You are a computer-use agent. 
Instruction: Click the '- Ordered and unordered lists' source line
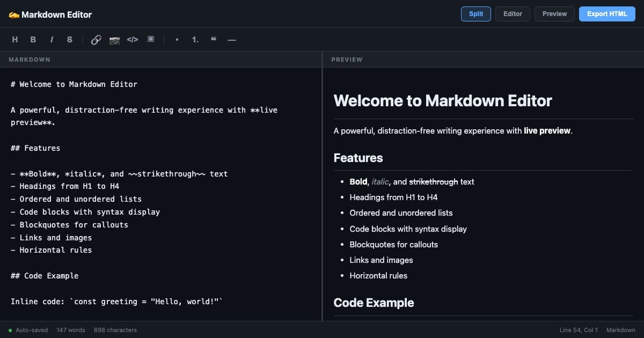pos(76,199)
